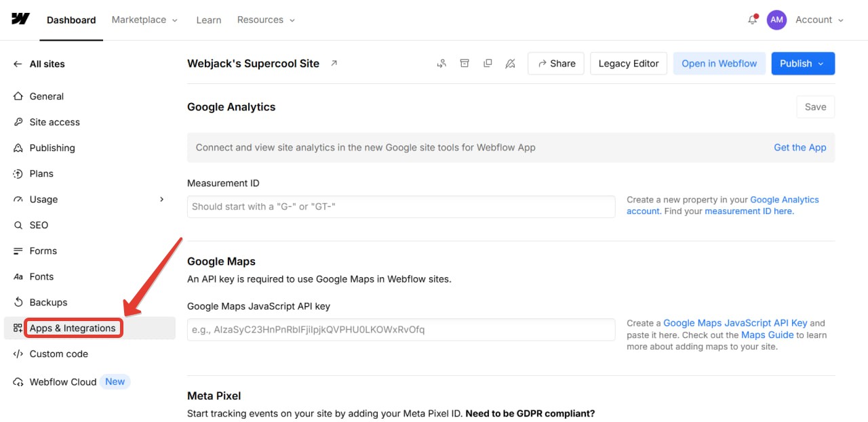Focus the Measurement ID input field
868x422 pixels.
(401, 207)
